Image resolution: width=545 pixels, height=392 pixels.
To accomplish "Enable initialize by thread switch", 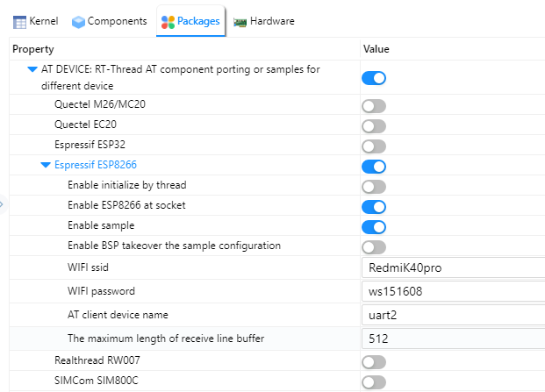I will [x=374, y=187].
